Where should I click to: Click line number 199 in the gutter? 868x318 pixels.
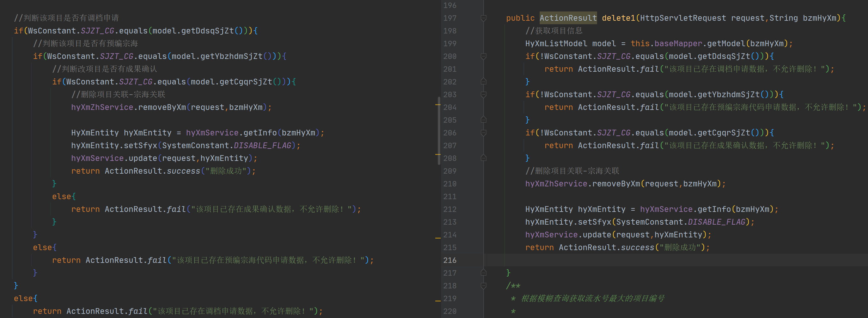point(450,44)
